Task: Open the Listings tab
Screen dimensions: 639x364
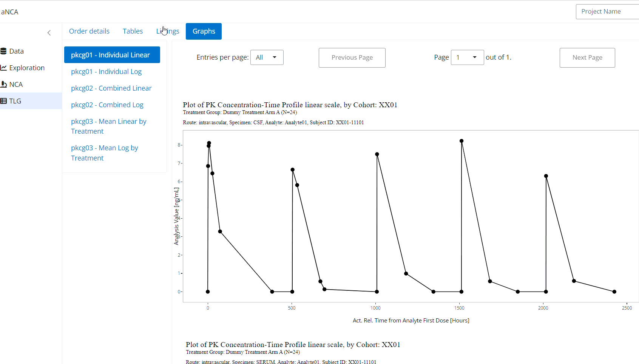Action: 168,31
